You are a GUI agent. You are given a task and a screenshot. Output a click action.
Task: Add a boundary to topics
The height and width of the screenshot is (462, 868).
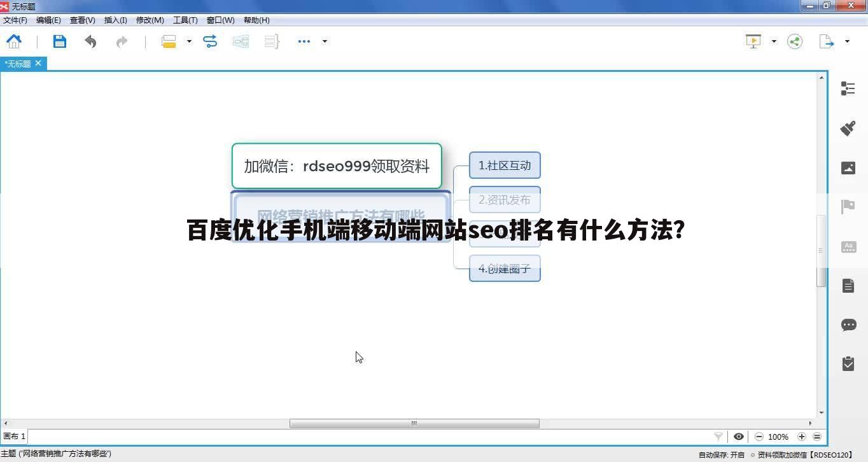pos(241,41)
